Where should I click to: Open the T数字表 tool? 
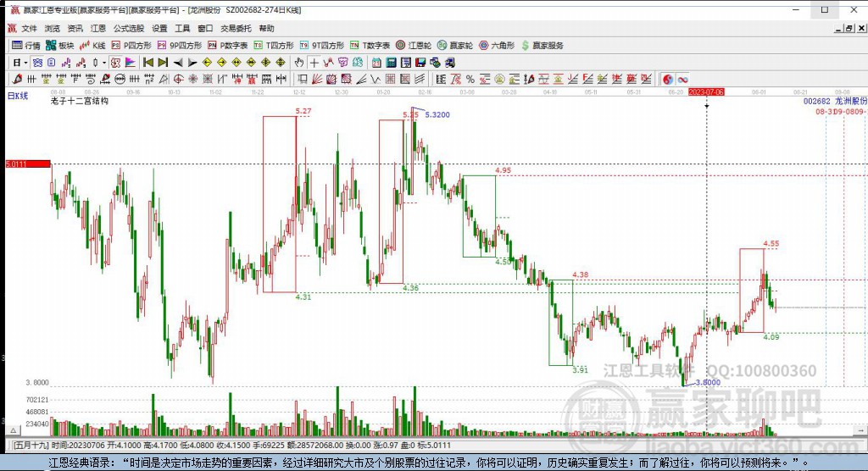pos(370,46)
